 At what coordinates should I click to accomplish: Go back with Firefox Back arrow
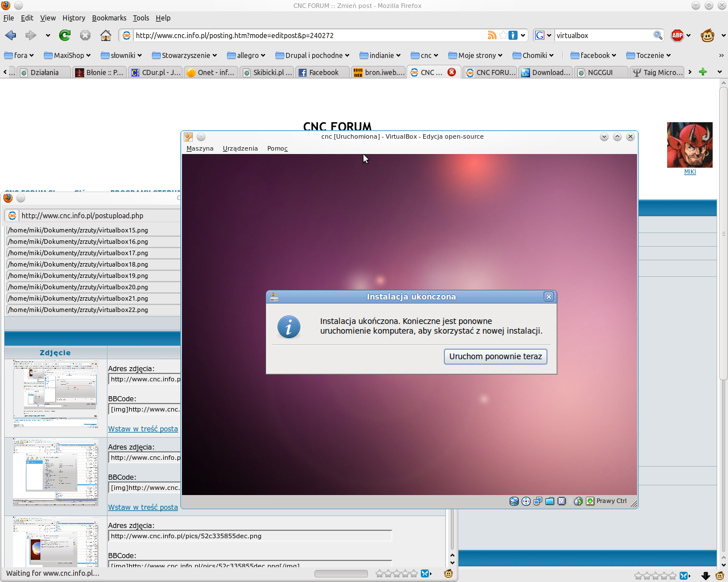[11, 35]
